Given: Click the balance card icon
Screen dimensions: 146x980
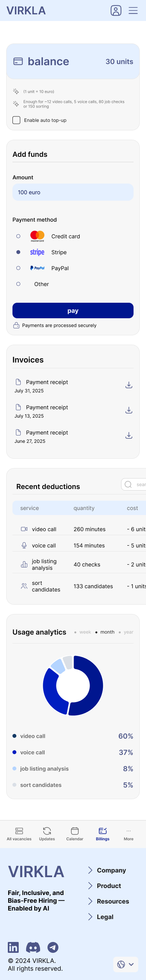Looking at the screenshot, I should [18, 61].
